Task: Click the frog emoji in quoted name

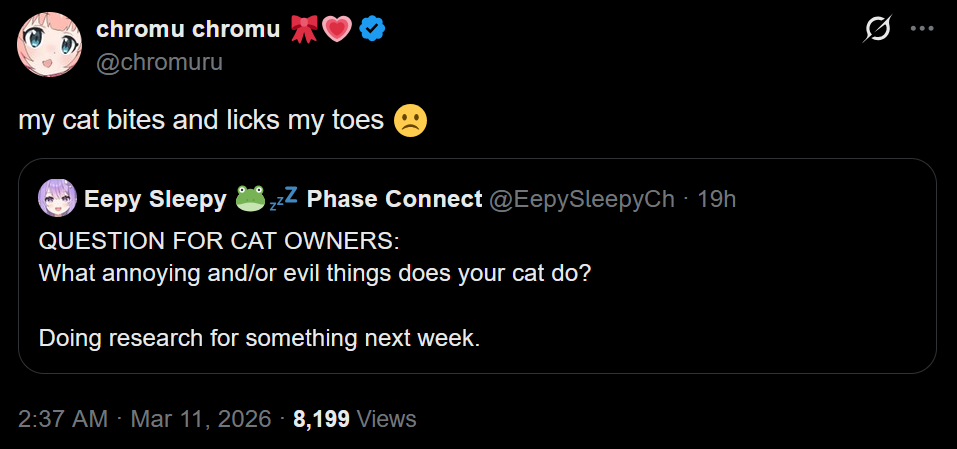Action: tap(250, 199)
